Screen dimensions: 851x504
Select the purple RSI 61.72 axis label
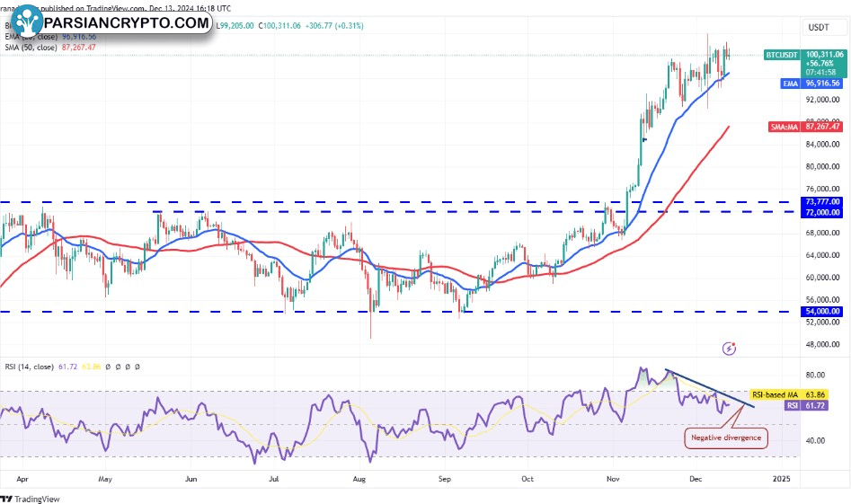point(806,405)
